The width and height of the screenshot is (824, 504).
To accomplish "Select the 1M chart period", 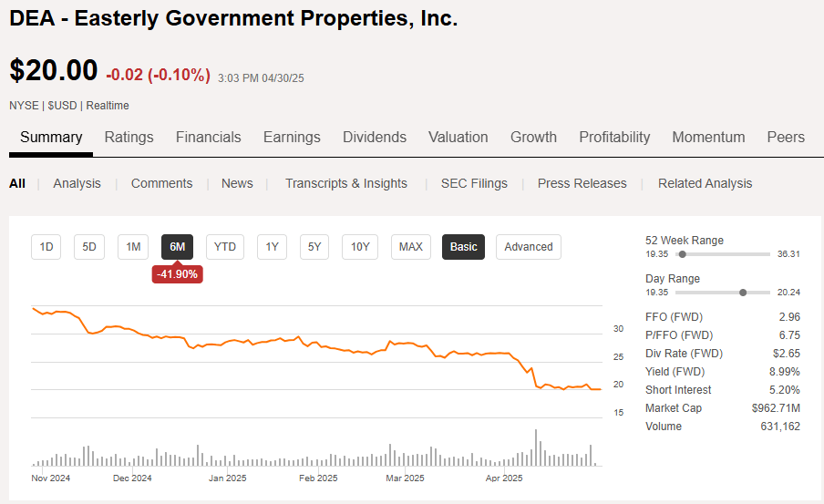I will tap(133, 247).
